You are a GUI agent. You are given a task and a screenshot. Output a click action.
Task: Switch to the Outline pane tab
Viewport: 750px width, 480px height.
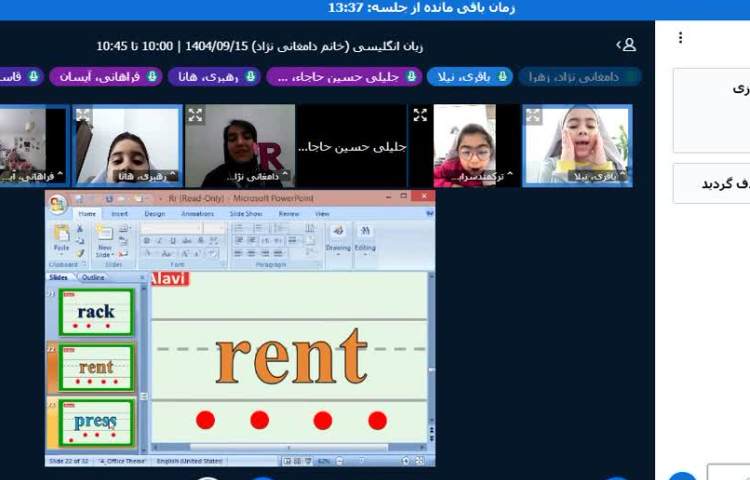93,277
